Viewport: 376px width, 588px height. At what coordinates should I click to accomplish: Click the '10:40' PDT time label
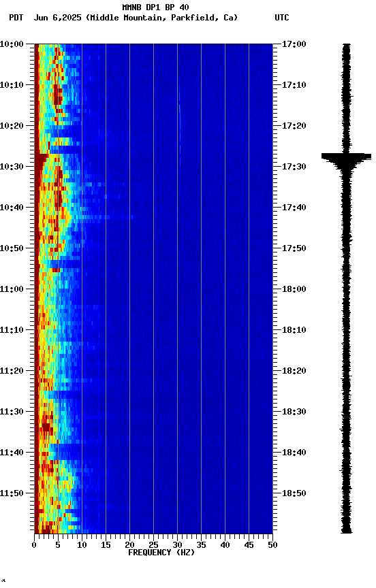12,208
